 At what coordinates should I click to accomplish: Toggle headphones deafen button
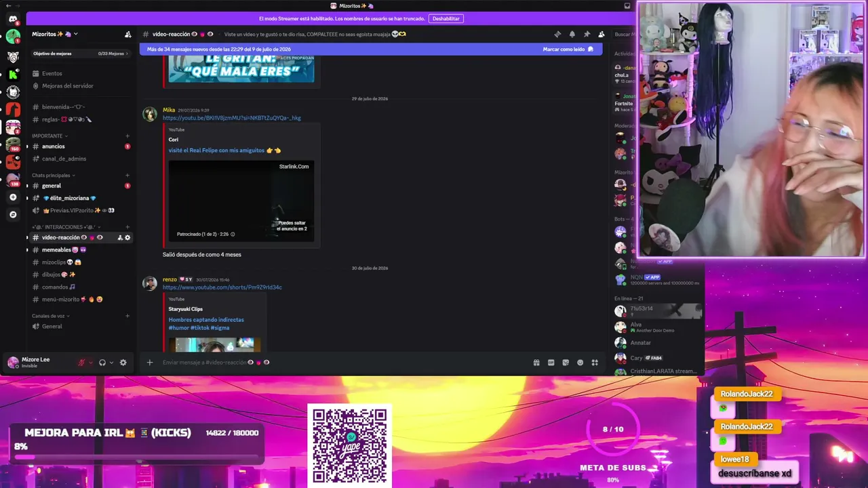(102, 363)
